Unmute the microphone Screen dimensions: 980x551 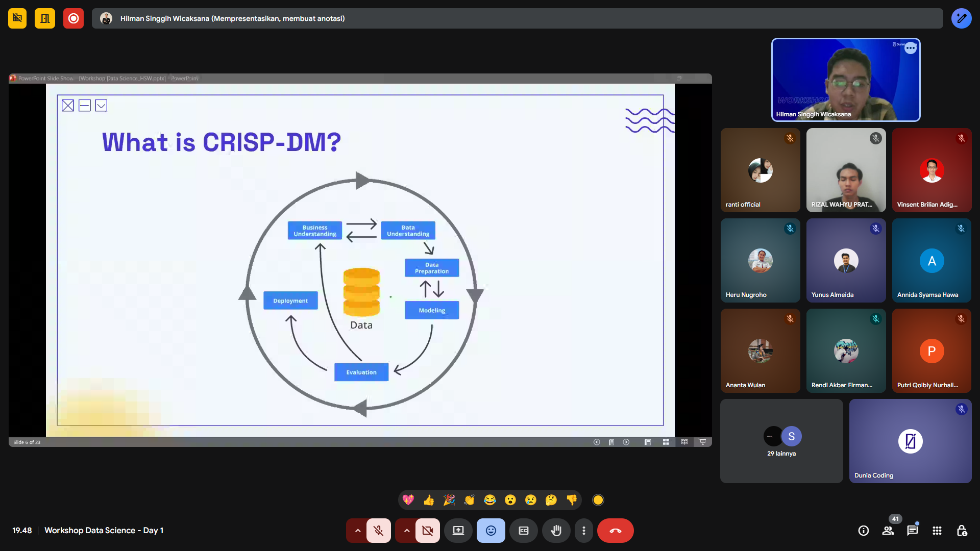pyautogui.click(x=378, y=531)
